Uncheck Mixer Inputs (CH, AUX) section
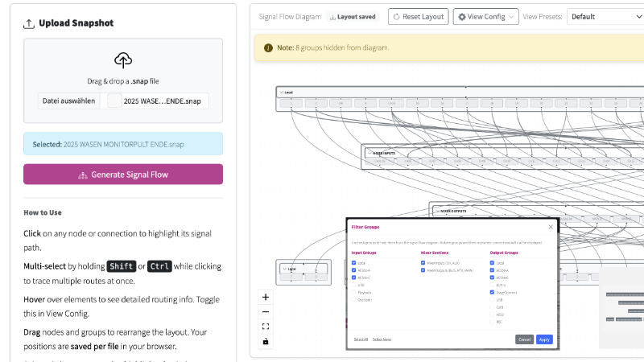644x362 pixels. [x=423, y=263]
